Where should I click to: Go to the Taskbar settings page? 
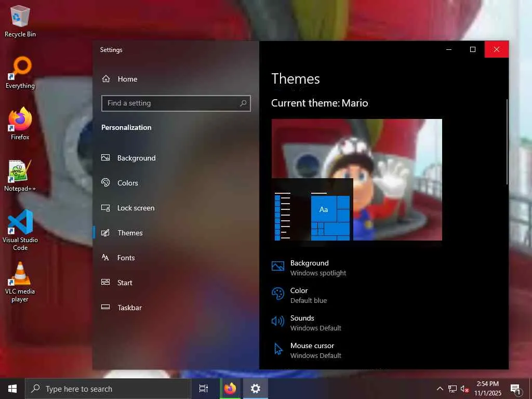[x=176, y=308]
